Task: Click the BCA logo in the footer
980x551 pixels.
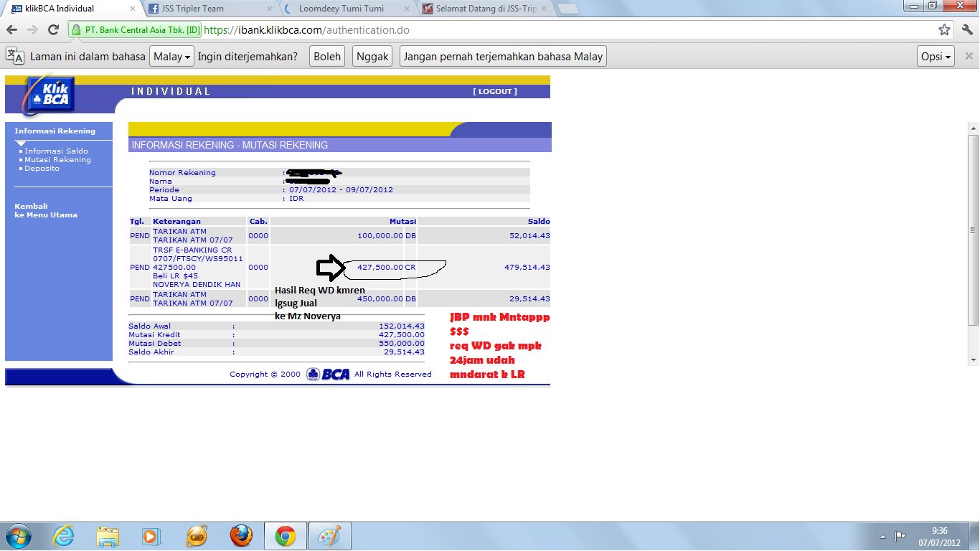Action: point(328,374)
